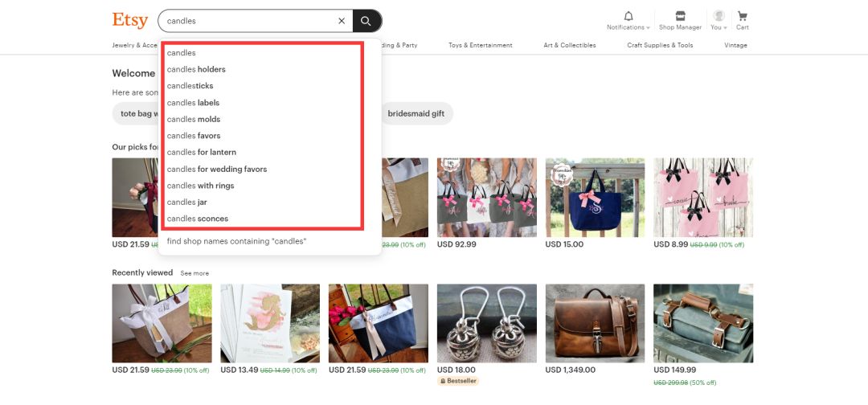
Task: Open the Art & Collectibles category
Action: pyautogui.click(x=569, y=46)
